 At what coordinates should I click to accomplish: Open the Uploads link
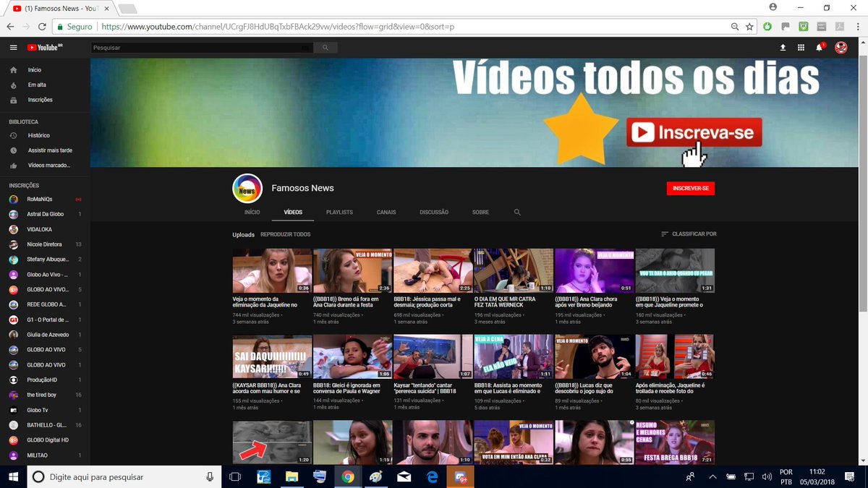[x=243, y=234]
